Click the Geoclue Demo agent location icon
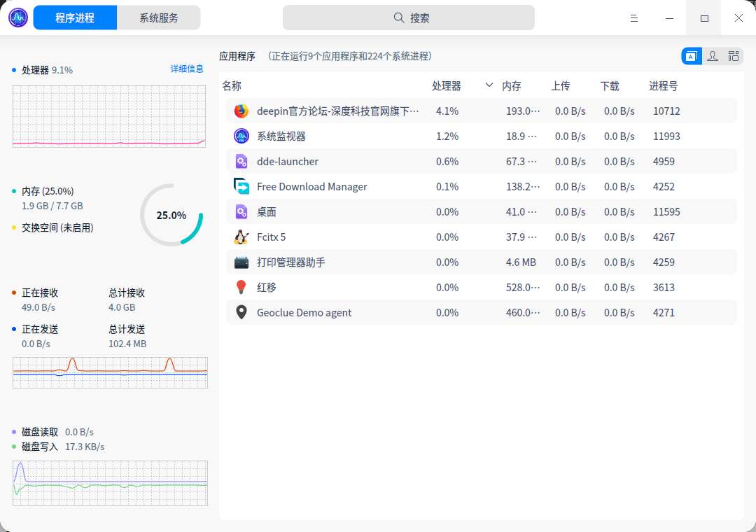756x532 pixels. click(x=241, y=312)
